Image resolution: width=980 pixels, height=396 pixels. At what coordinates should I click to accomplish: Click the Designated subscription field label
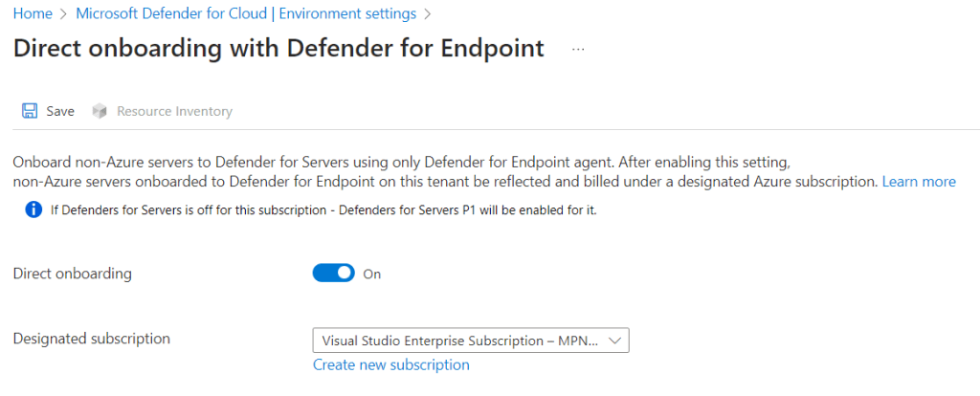(x=92, y=339)
